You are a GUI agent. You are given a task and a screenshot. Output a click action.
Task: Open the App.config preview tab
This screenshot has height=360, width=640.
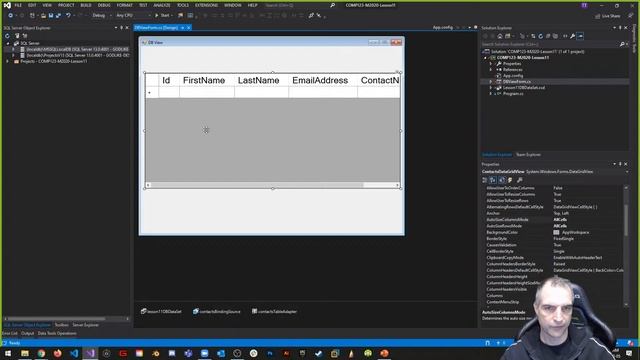pyautogui.click(x=443, y=27)
